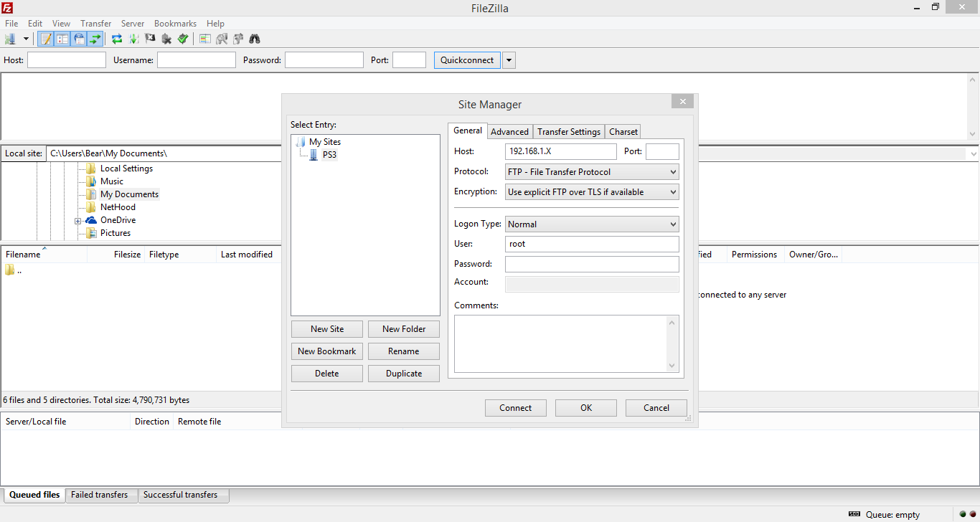Click the Quickconnect button
Image resolution: width=980 pixels, height=522 pixels.
[467, 60]
